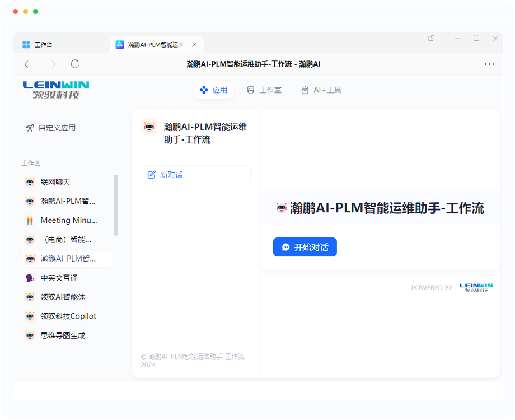Reload the page with refresh icon

point(75,64)
